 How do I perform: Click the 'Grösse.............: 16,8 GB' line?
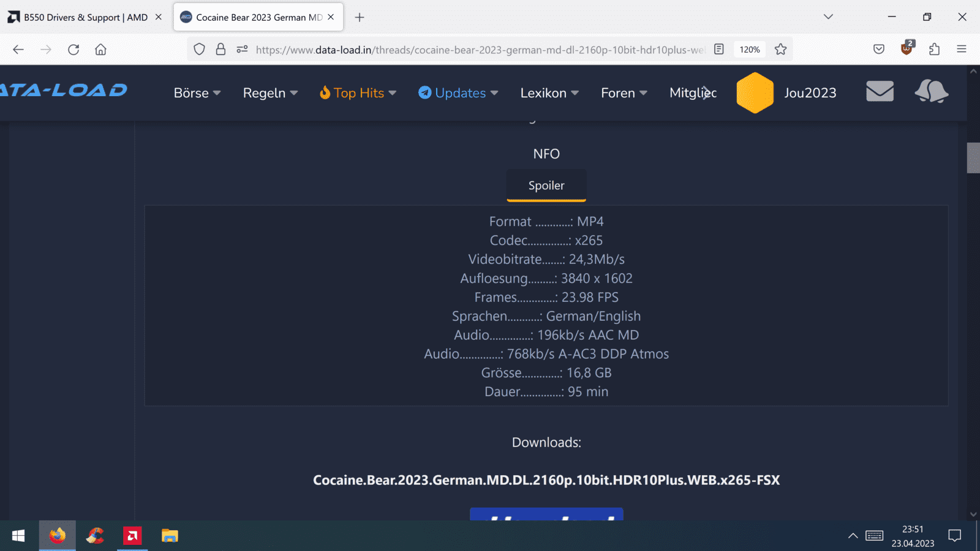pyautogui.click(x=546, y=373)
